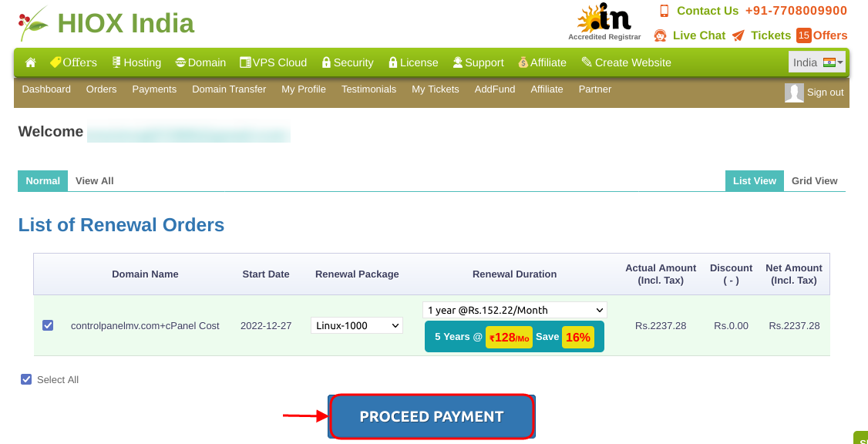Open the Security menu

348,62
